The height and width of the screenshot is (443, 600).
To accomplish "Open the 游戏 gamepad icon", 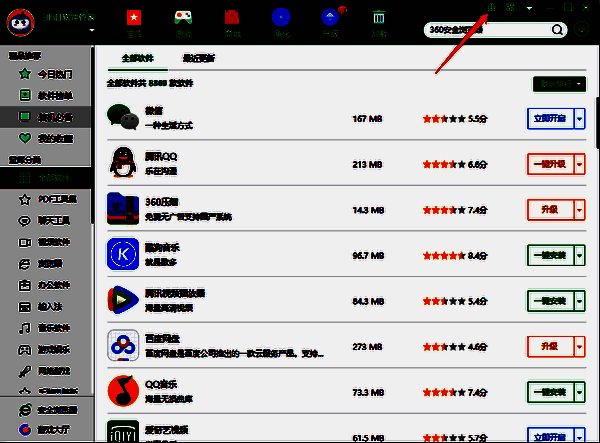I will click(183, 18).
